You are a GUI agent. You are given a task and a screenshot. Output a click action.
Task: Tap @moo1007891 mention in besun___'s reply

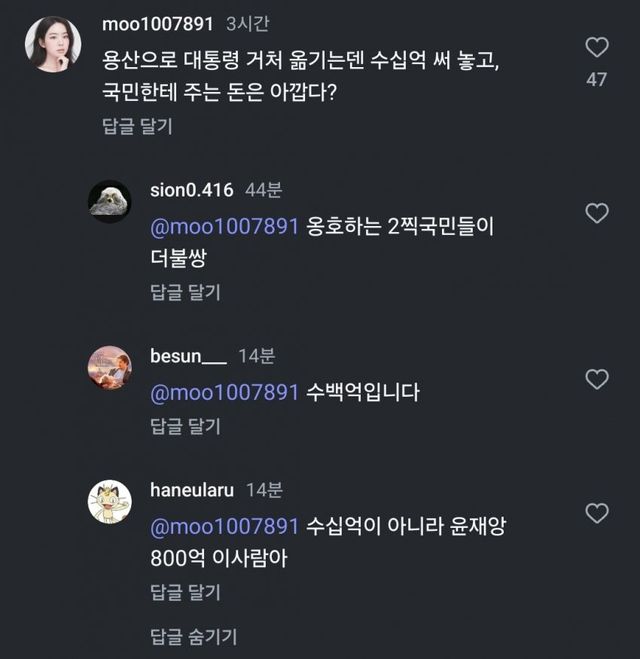(x=224, y=393)
